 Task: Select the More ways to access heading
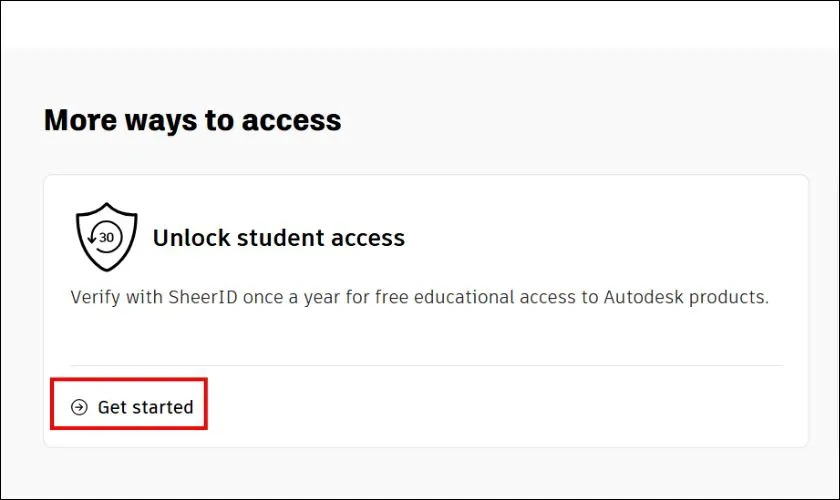click(193, 120)
